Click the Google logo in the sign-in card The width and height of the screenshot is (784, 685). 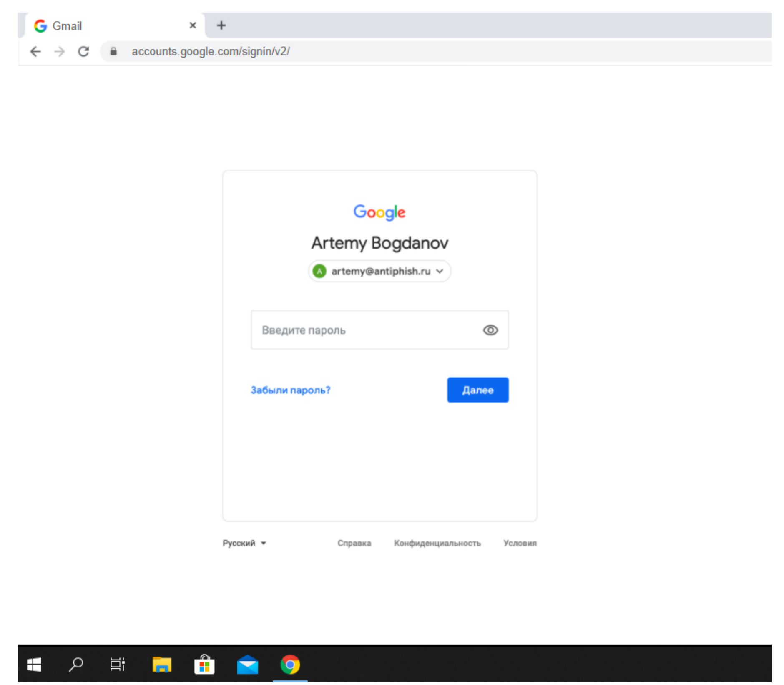(379, 212)
